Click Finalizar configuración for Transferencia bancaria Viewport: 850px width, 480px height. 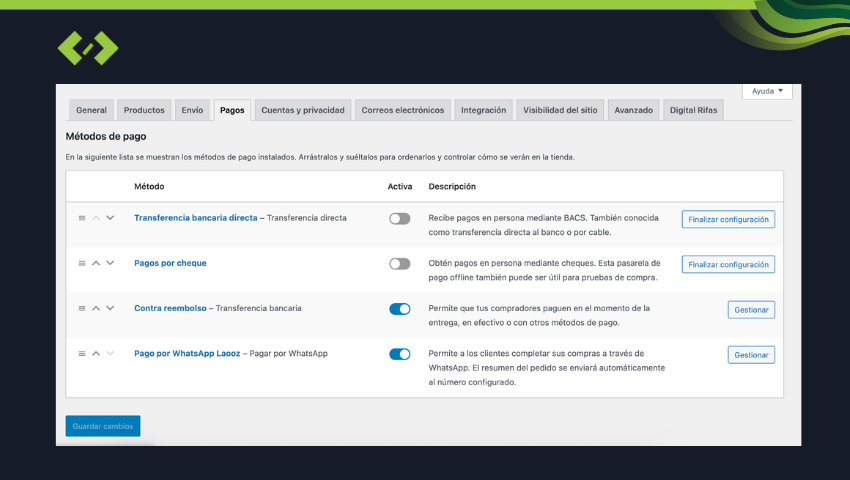click(x=728, y=219)
